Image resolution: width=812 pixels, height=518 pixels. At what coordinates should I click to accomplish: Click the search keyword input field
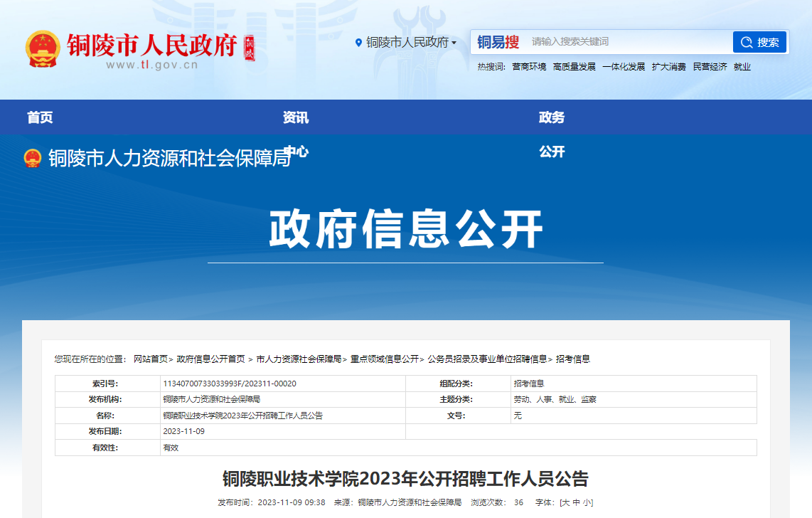tap(629, 42)
